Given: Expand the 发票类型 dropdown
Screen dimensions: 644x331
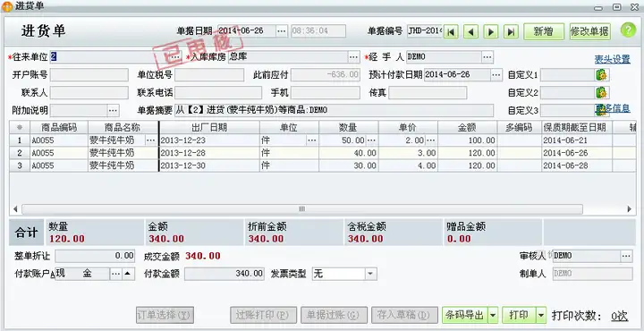Looking at the screenshot, I should click(370, 274).
